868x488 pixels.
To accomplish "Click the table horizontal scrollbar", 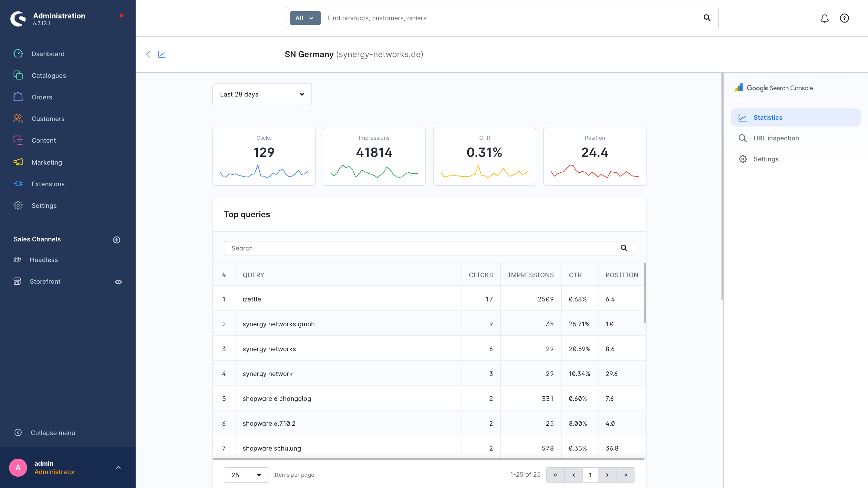I will click(x=428, y=459).
